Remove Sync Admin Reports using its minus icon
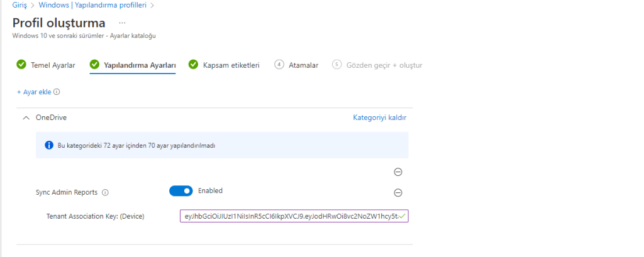The height and width of the screenshot is (257, 644). (x=397, y=193)
